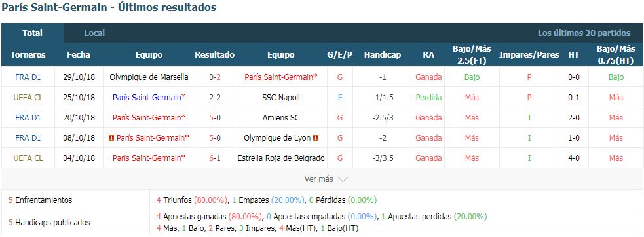Open 5-0 result against Olympique de Lyon

click(x=215, y=138)
